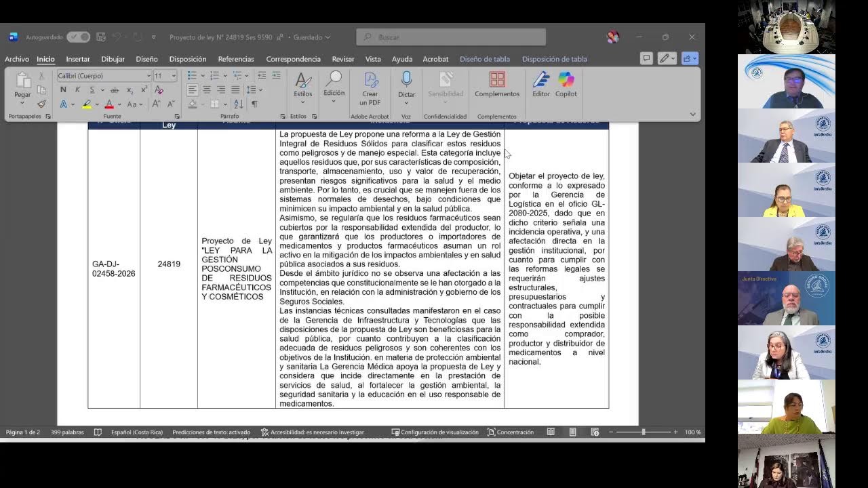Click Concentración focus mode
The width and height of the screenshot is (868, 488).
click(x=510, y=432)
